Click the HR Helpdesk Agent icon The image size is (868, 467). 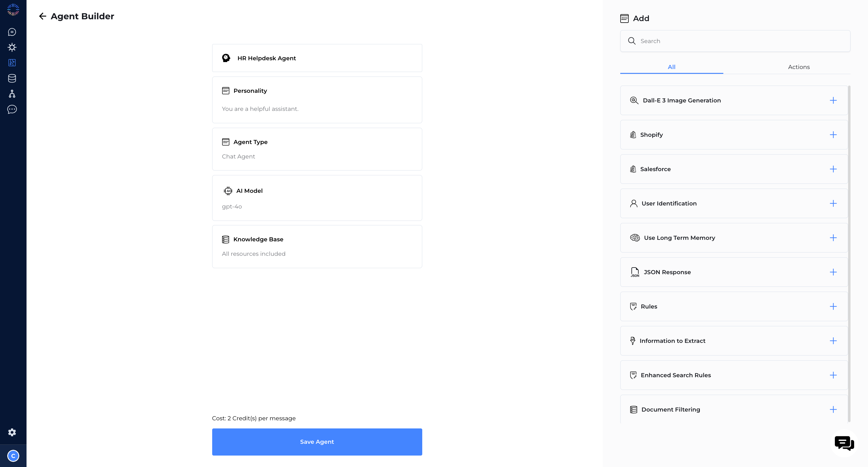click(226, 58)
